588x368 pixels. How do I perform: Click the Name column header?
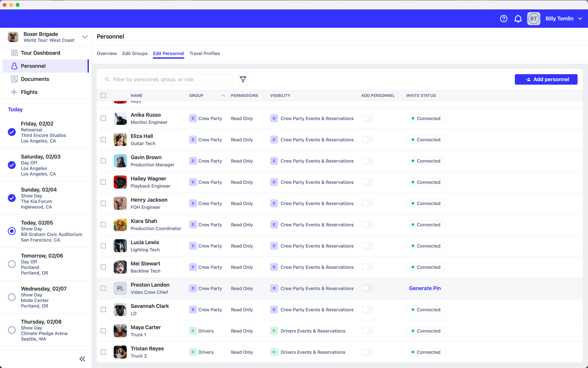136,96
